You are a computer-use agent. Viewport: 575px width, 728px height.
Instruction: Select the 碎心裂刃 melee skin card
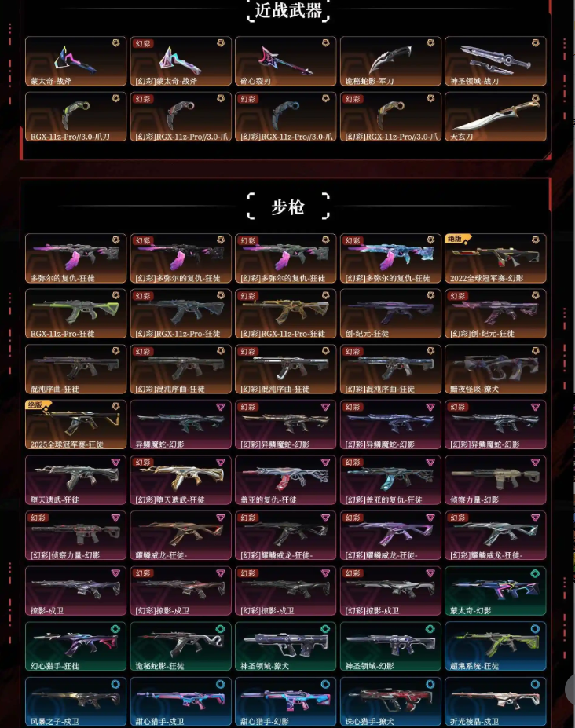coord(286,61)
